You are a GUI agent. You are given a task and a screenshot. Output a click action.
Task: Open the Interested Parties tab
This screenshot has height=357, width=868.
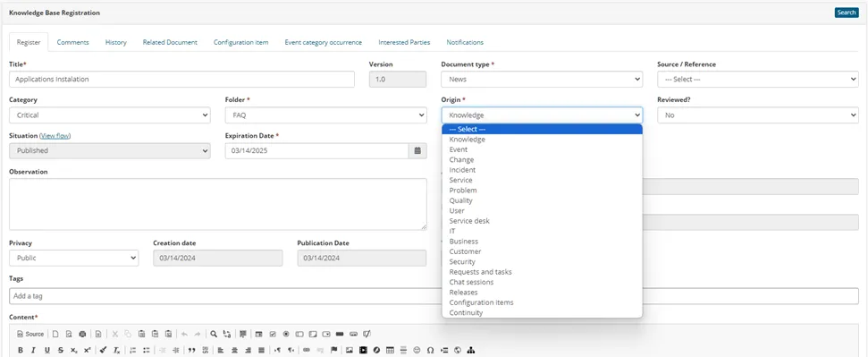(x=404, y=42)
